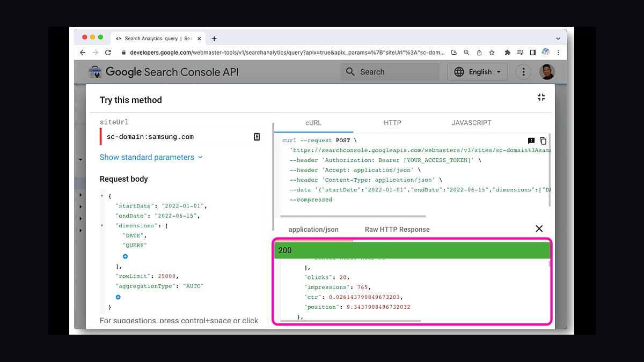
Task: Copy the cURL code sample
Action: tap(543, 141)
